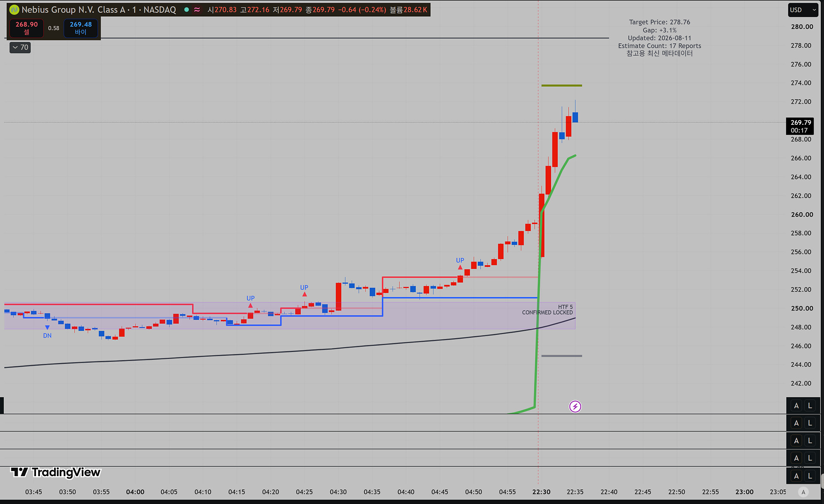This screenshot has width=824, height=504.
Task: Open the TradingView logo link
Action: 55,472
